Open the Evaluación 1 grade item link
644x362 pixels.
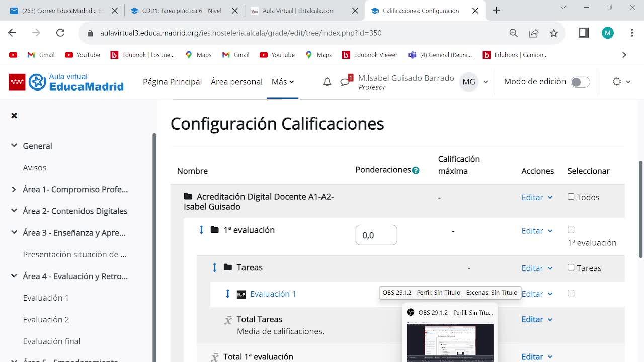(x=273, y=294)
